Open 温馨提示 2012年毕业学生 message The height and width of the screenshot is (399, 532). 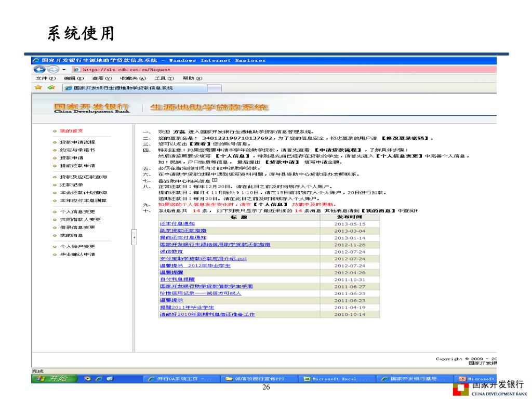click(195, 265)
